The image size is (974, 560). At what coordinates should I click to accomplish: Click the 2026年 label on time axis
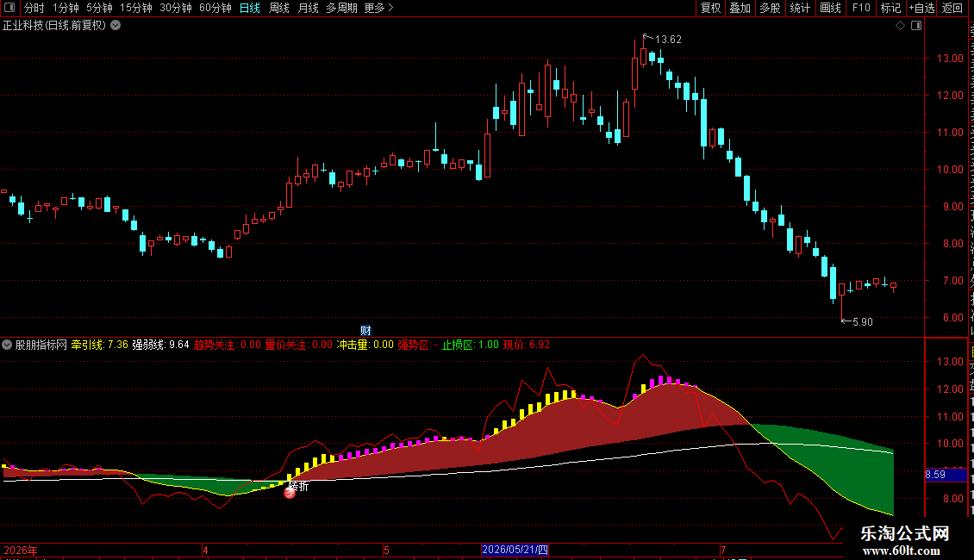[x=21, y=550]
